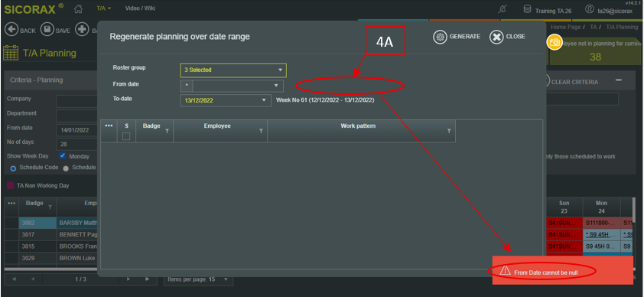Filter the Work pattern column

coord(449,131)
